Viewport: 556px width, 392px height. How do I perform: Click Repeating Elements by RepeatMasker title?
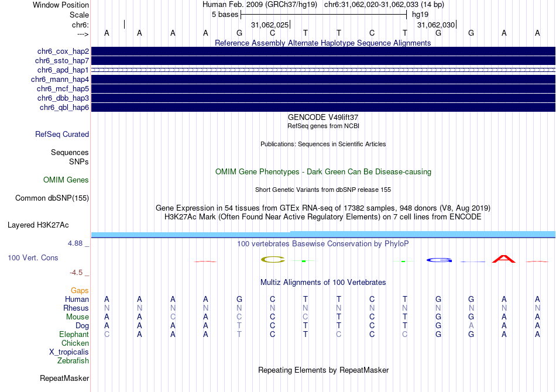[x=324, y=370]
